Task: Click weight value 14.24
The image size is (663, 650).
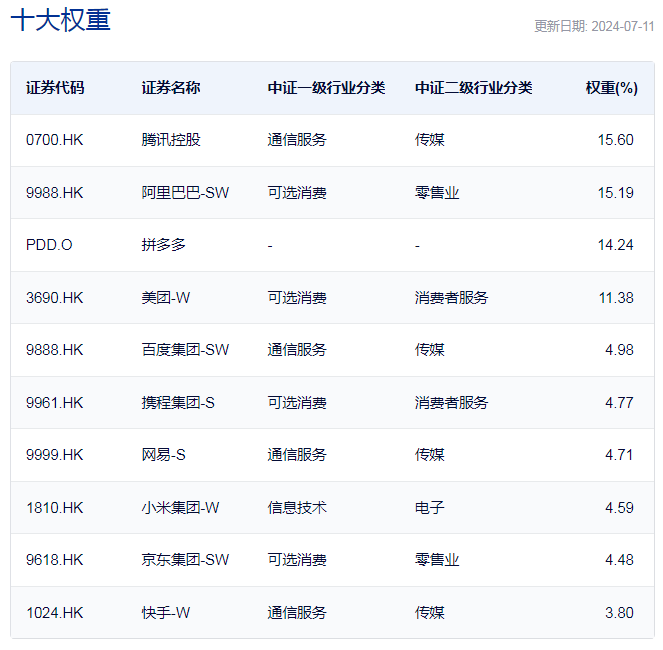Action: point(616,245)
